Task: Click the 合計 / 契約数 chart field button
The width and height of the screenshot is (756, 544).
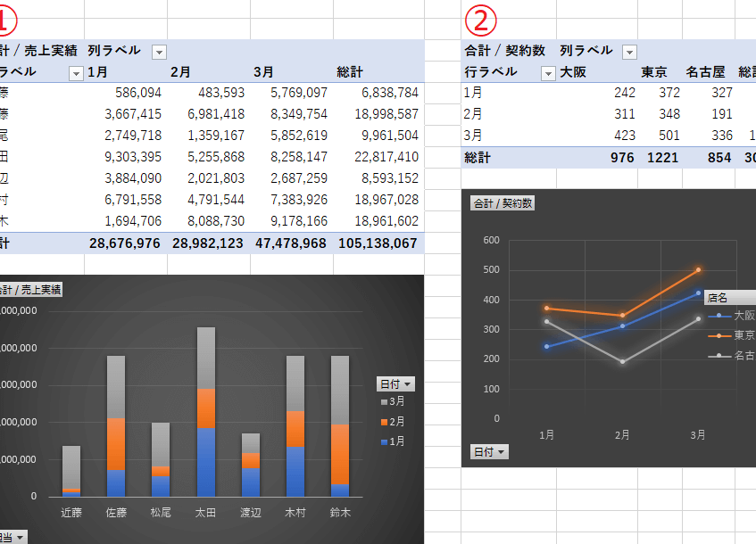Action: coord(503,203)
